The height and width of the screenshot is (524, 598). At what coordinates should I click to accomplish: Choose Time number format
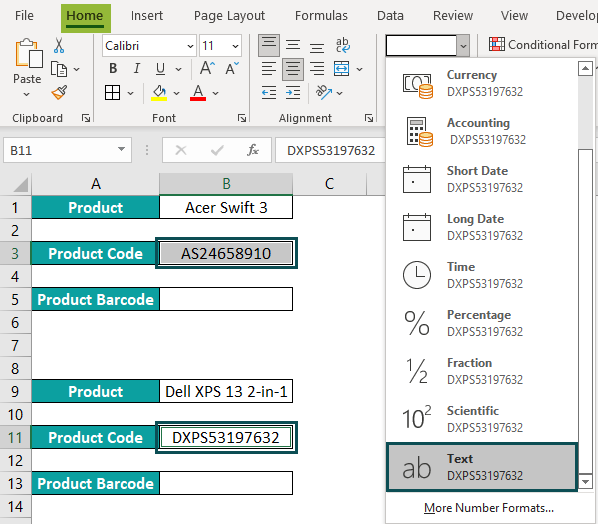click(482, 275)
